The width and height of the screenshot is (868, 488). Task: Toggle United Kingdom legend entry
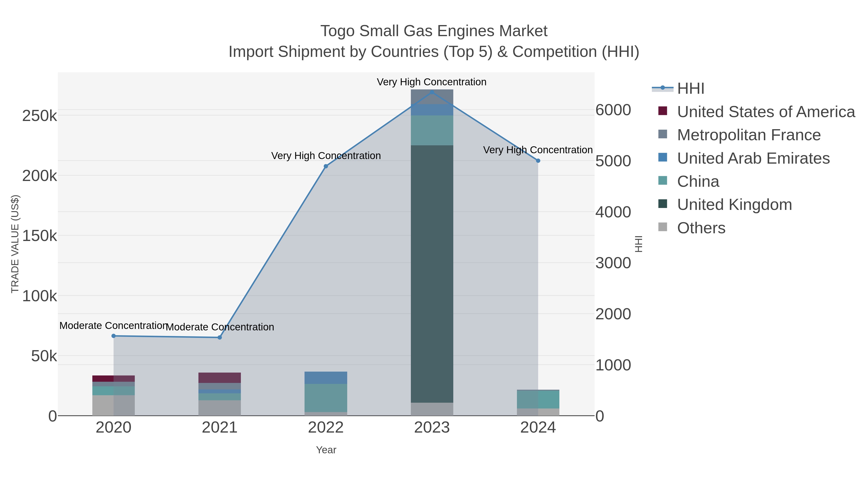(725, 205)
